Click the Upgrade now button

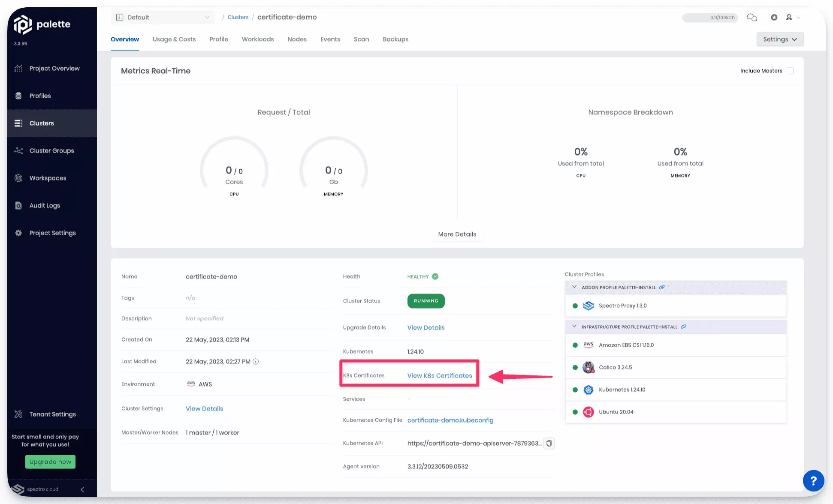point(50,462)
